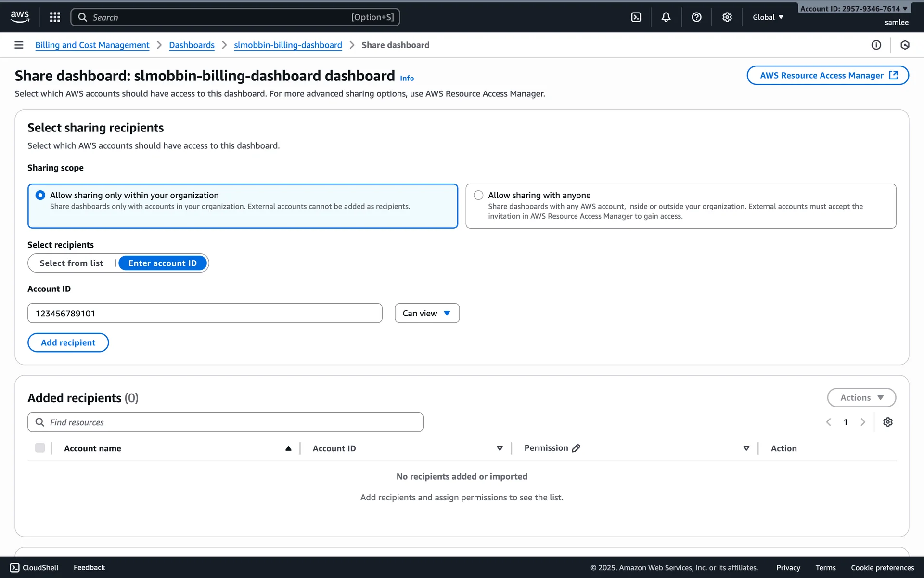The width and height of the screenshot is (924, 578).
Task: Open the notifications bell
Action: (x=666, y=17)
